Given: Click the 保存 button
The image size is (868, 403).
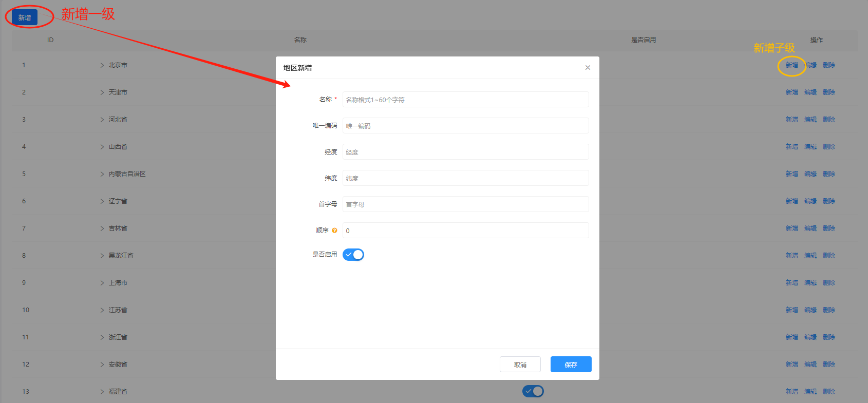Looking at the screenshot, I should pyautogui.click(x=571, y=364).
